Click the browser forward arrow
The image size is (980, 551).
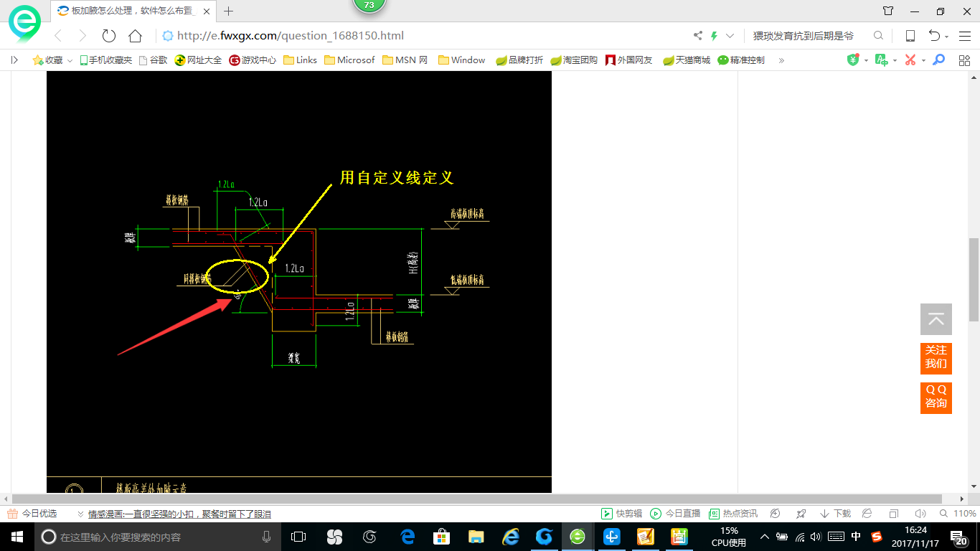click(x=83, y=36)
